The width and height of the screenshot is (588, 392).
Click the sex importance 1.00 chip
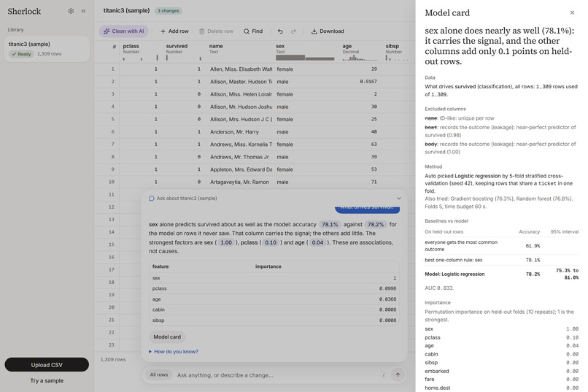click(x=226, y=242)
